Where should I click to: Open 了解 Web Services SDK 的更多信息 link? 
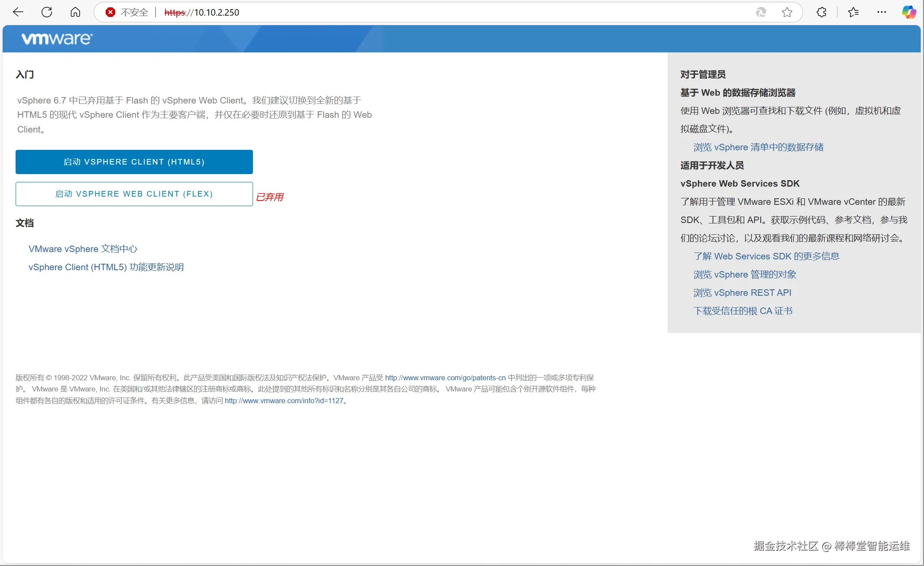click(766, 256)
